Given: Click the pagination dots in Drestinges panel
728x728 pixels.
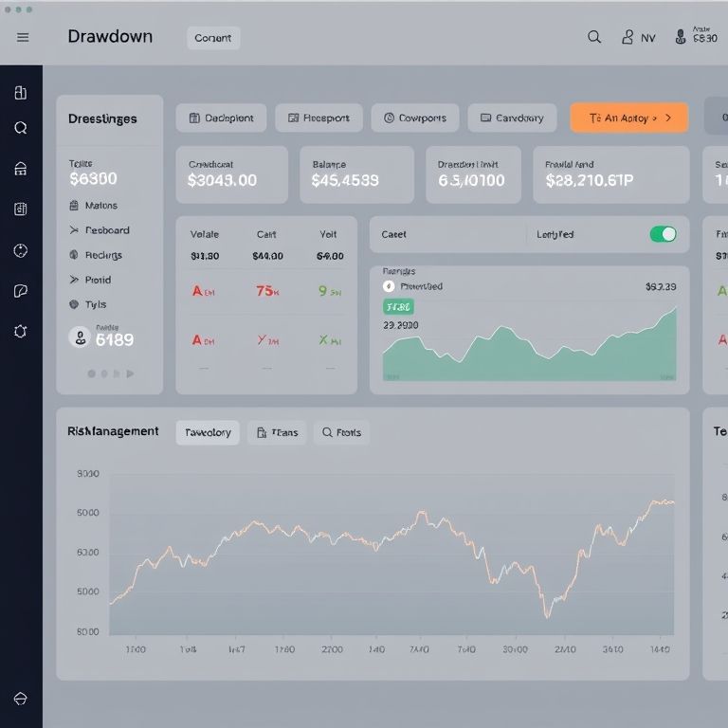Looking at the screenshot, I should pos(110,373).
